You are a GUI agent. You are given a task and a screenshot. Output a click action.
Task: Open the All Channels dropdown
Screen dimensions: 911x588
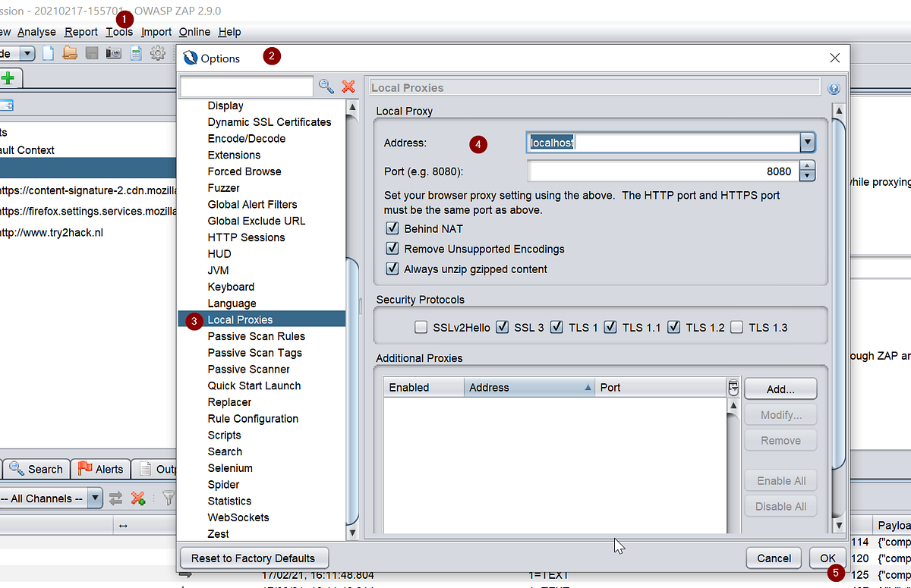tap(95, 498)
